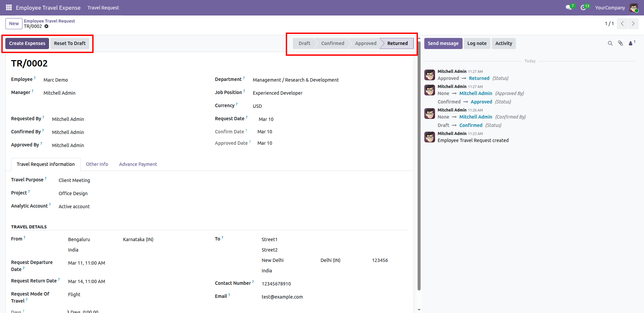
Task: Switch to the Other Info tab
Action: (x=97, y=164)
